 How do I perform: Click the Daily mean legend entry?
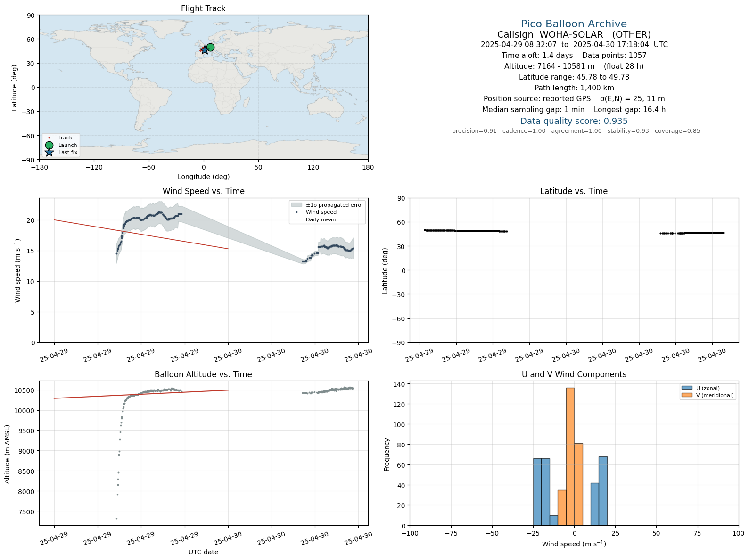[x=313, y=219]
